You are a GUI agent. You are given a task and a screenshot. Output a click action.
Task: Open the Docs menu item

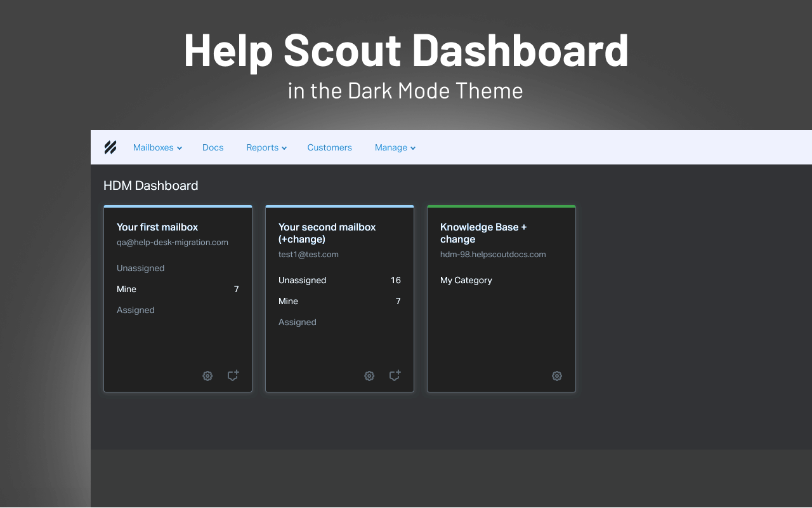point(213,147)
